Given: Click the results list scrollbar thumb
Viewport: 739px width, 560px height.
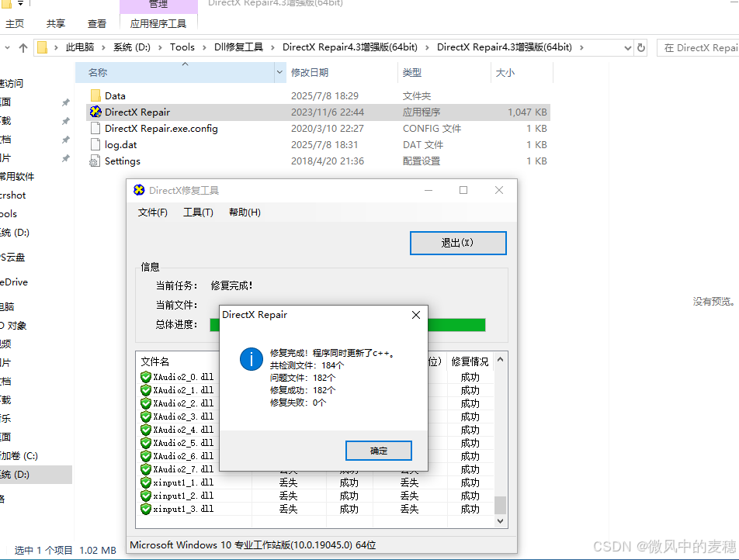Looking at the screenshot, I should [x=501, y=505].
